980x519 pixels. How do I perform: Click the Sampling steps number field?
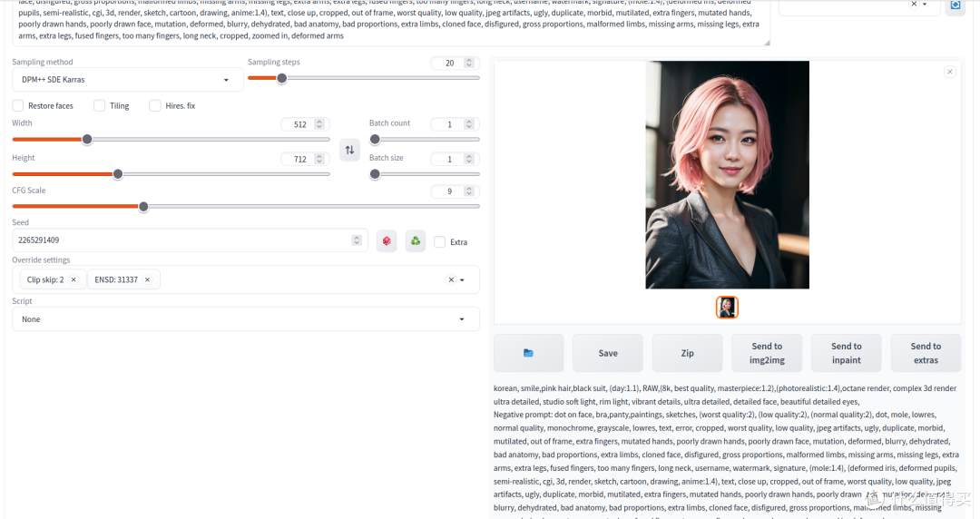[x=455, y=64]
